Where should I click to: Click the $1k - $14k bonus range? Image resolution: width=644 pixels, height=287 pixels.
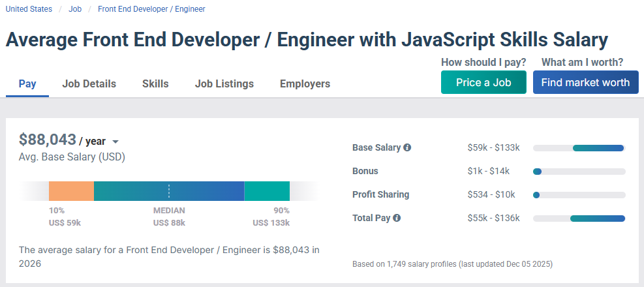(x=488, y=171)
